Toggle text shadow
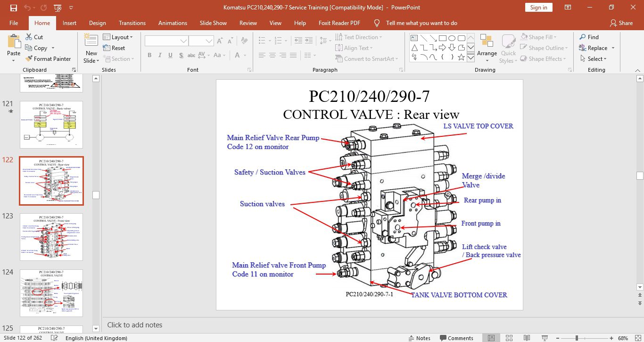Screen dimensions: 644x342 181,55
